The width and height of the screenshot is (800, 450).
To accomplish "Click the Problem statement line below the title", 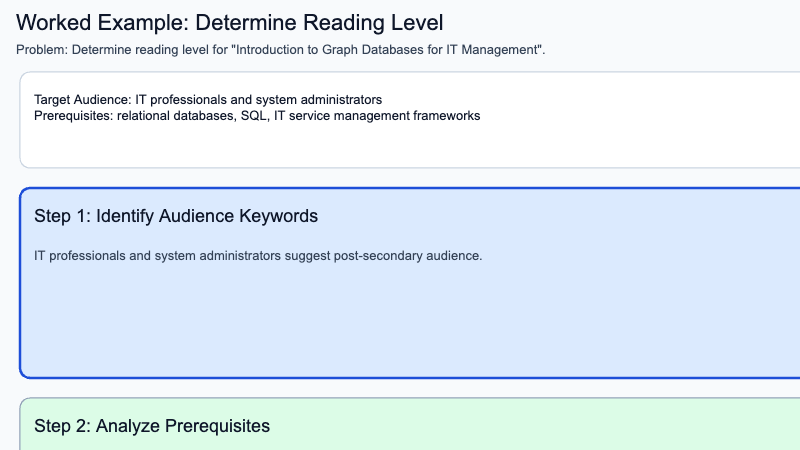I will pyautogui.click(x=280, y=49).
